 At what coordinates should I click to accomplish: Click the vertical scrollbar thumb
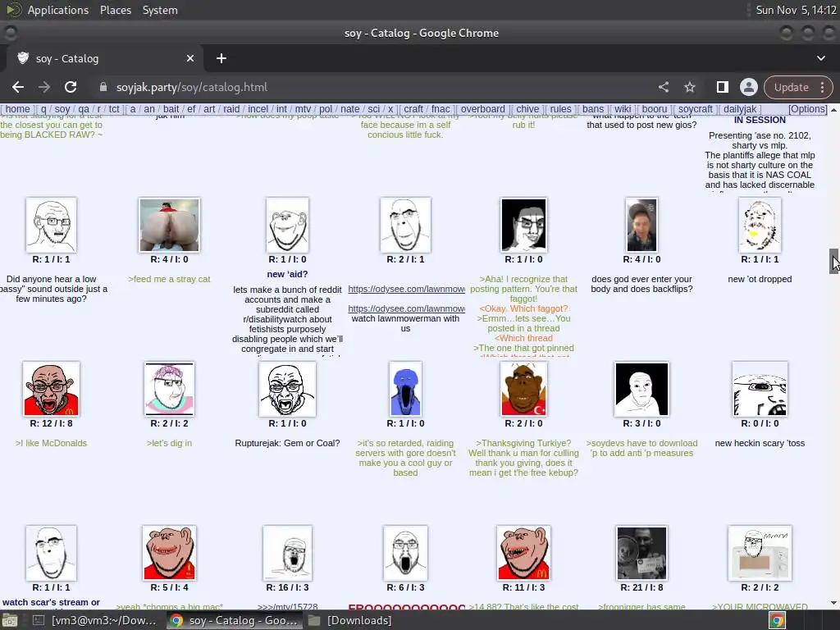pyautogui.click(x=834, y=262)
